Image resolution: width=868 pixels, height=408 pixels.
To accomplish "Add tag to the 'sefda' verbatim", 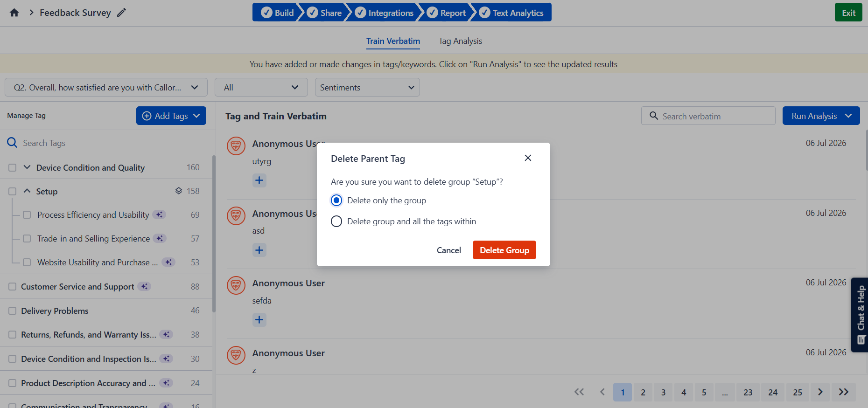I will 259,320.
